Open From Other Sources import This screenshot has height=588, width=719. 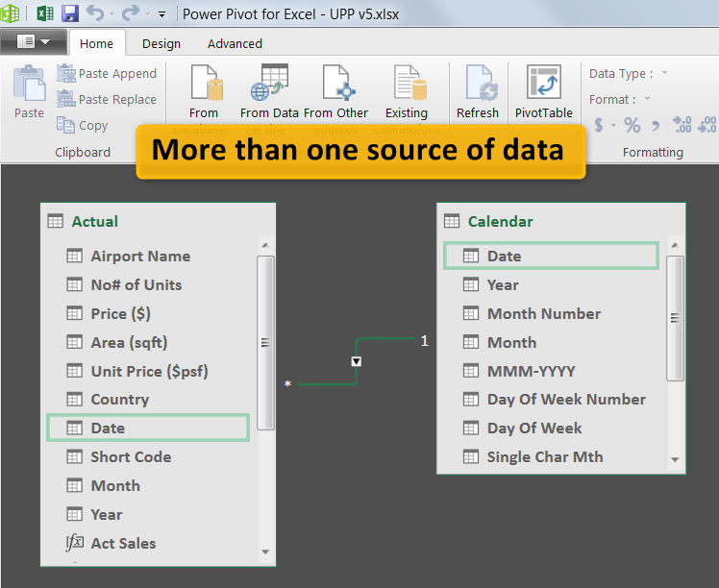335,93
